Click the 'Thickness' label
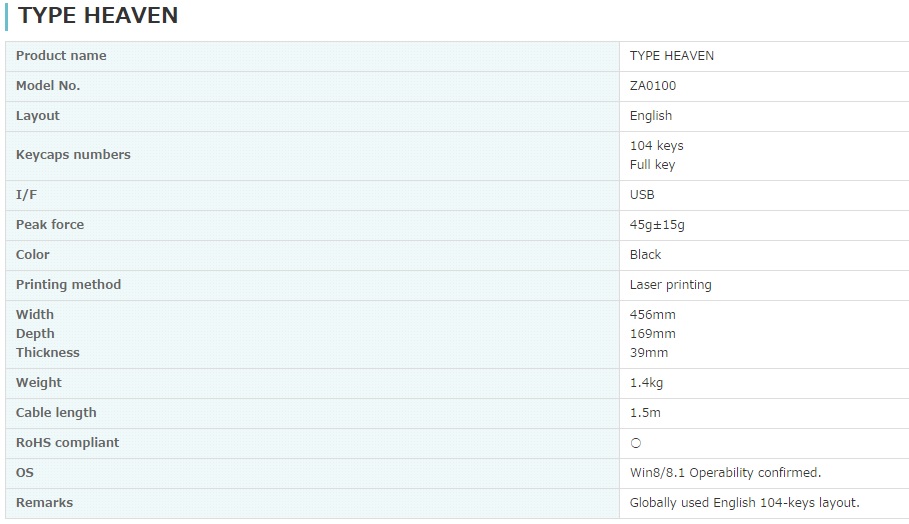909x524 pixels. 48,353
